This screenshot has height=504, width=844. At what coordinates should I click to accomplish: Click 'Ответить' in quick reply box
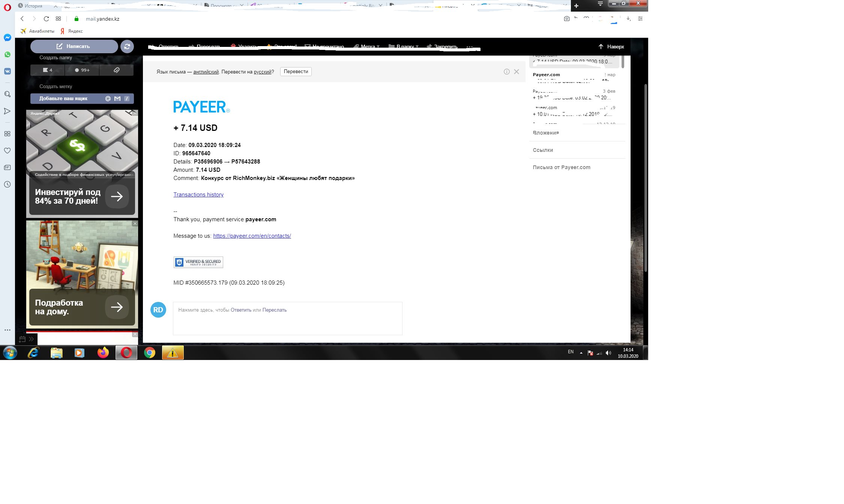pos(241,310)
